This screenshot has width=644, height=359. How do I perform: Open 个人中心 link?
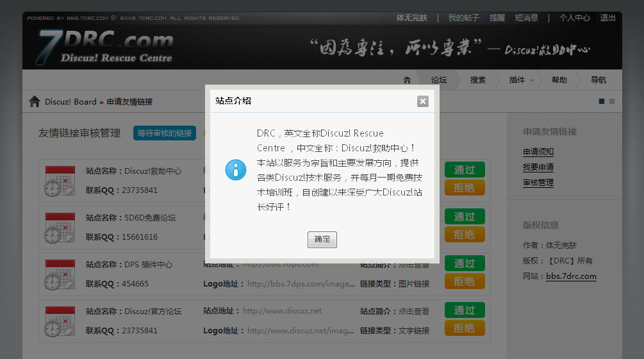tap(574, 18)
